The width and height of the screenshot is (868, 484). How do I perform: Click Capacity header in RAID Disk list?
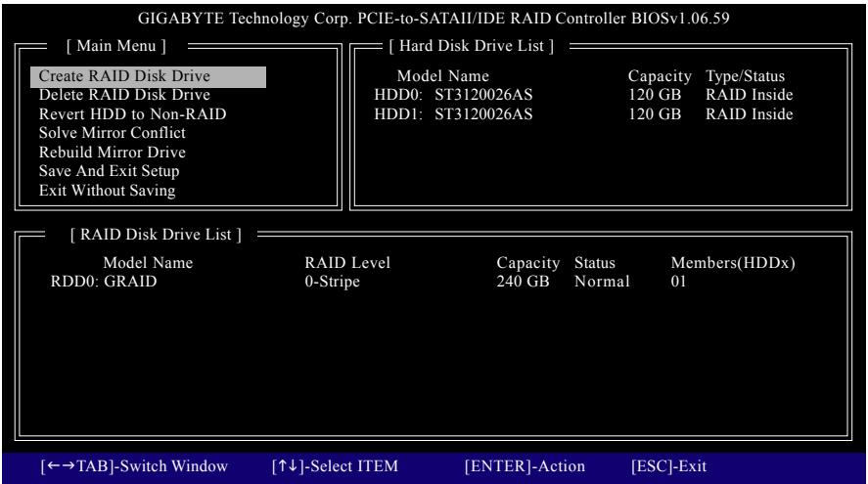528,263
